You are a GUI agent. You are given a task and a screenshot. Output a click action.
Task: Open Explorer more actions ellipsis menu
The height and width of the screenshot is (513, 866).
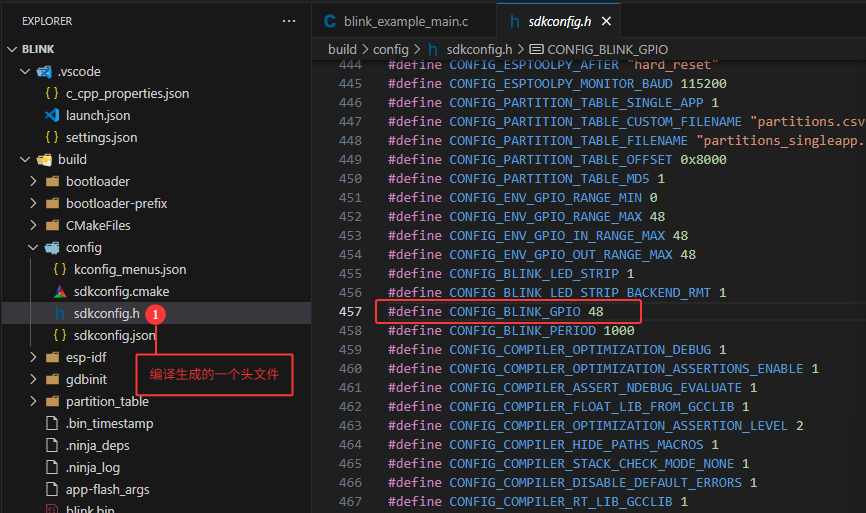coord(289,22)
